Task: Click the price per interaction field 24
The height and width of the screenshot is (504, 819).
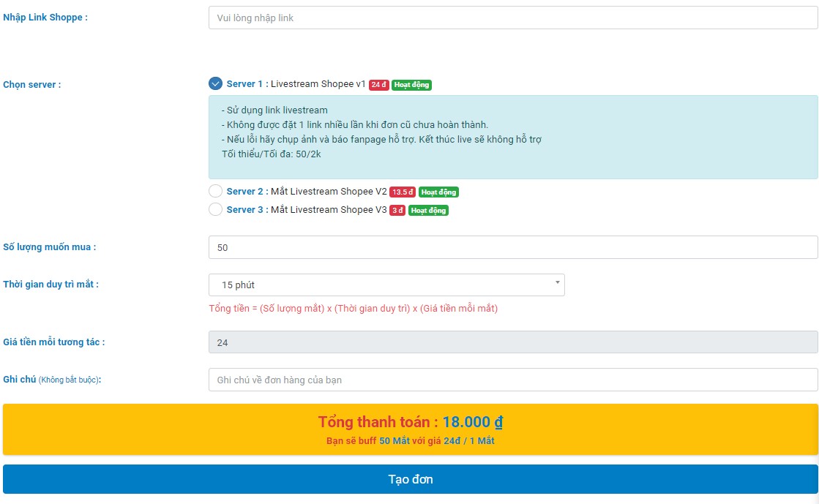Action: [x=513, y=342]
